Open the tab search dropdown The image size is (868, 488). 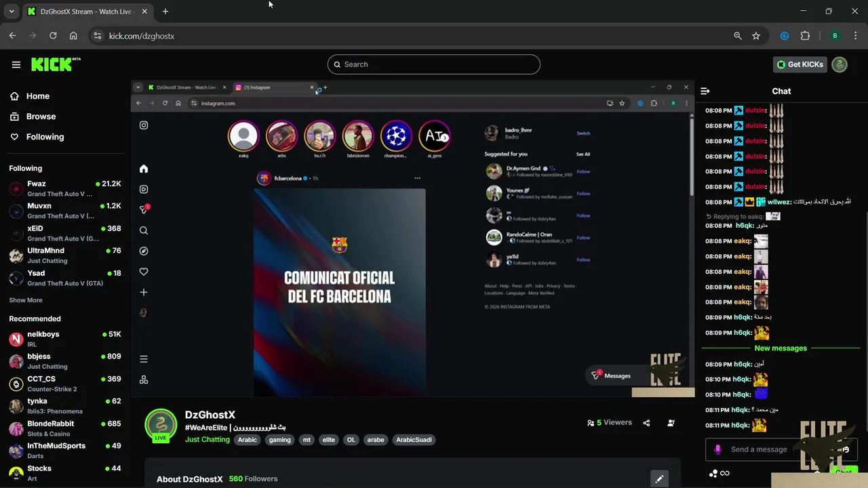coord(12,12)
